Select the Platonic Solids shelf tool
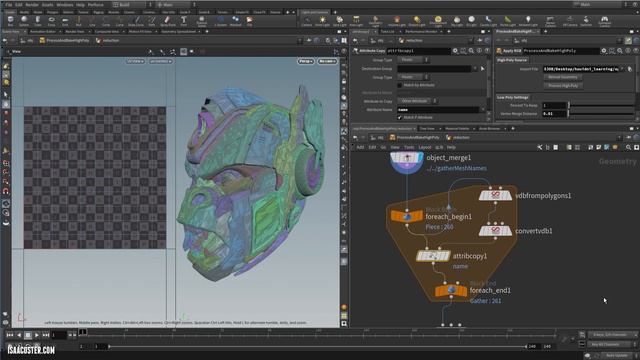Image resolution: width=640 pixels, height=360 pixels. pos(202,21)
